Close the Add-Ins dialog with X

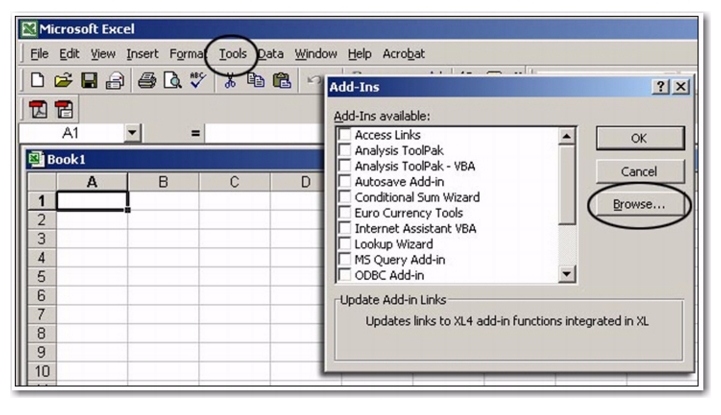(681, 86)
